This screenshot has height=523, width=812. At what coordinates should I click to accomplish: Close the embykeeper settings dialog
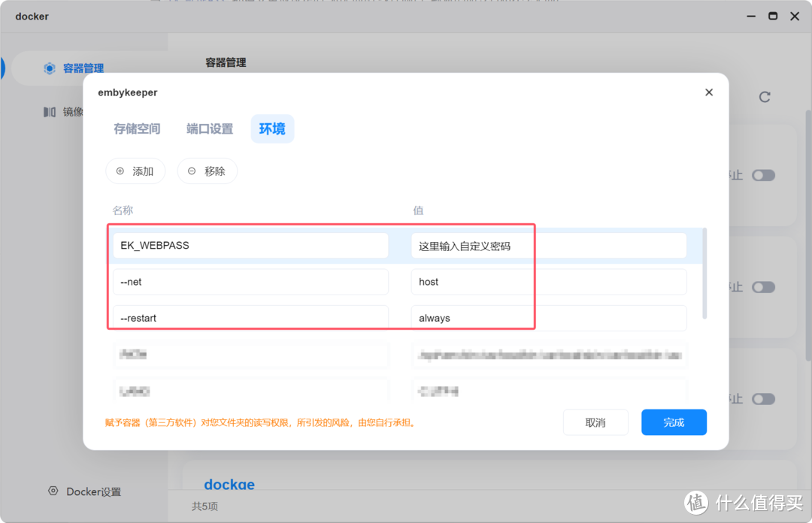[708, 92]
